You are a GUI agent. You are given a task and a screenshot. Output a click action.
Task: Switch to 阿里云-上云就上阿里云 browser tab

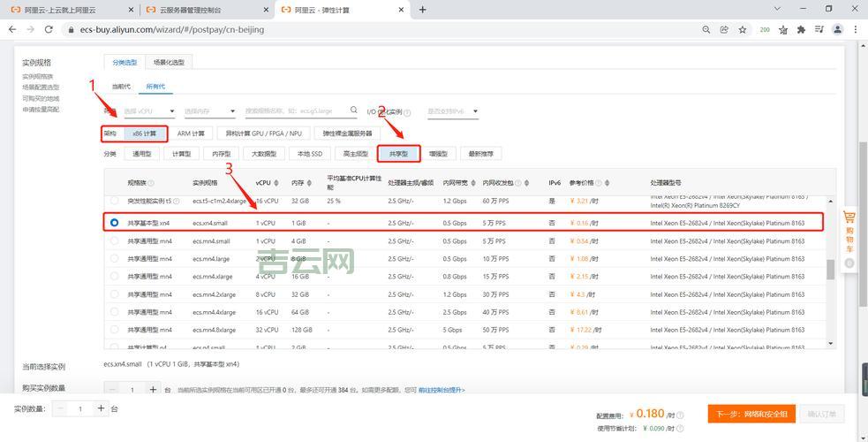(x=72, y=10)
